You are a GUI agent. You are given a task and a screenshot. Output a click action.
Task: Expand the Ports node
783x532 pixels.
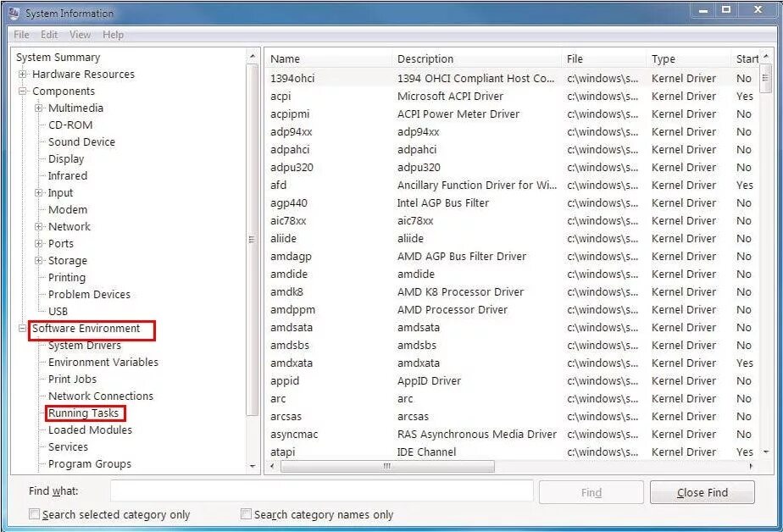point(38,243)
